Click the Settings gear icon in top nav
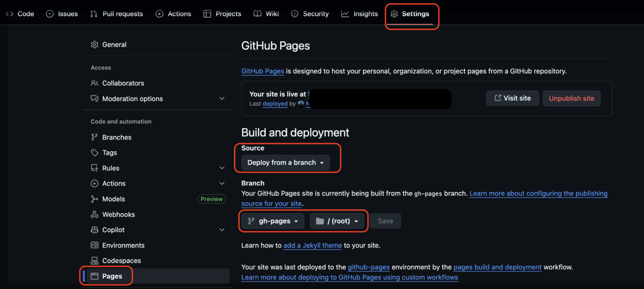The image size is (644, 289). 394,14
